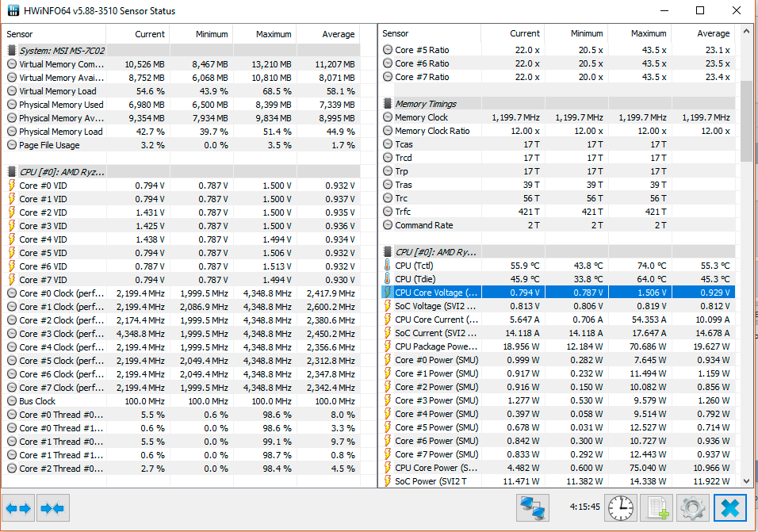758x532 pixels.
Task: Click the CPU (Tctl) thermometer icon
Action: [387, 266]
